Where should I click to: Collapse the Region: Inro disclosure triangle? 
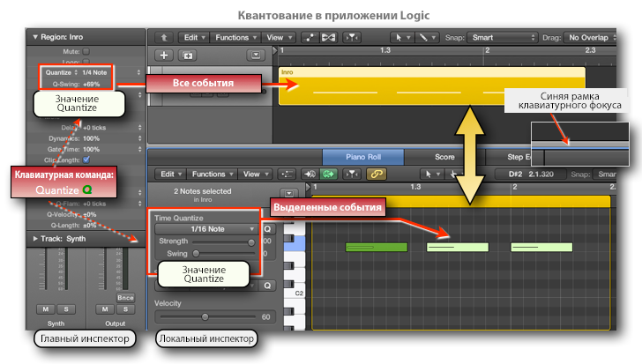point(35,37)
